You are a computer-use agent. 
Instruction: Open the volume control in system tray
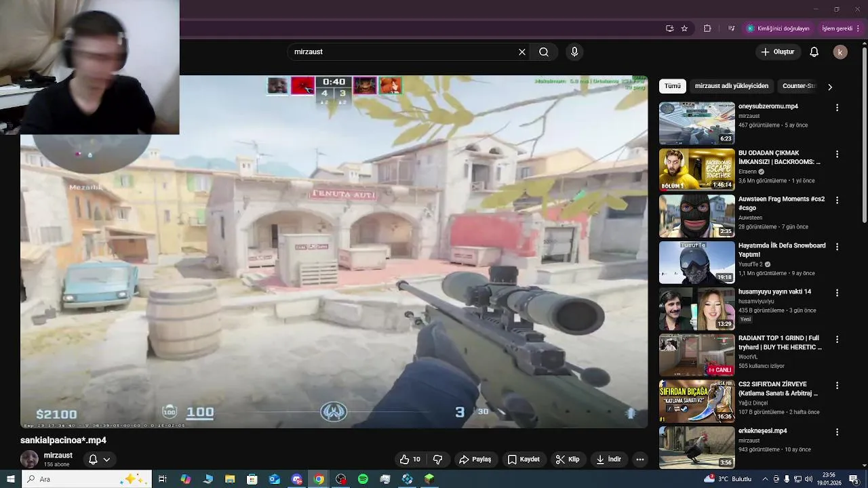(808, 479)
